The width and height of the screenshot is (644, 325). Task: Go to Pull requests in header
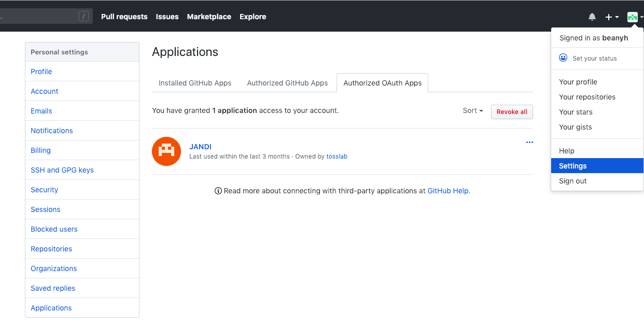[x=124, y=17]
